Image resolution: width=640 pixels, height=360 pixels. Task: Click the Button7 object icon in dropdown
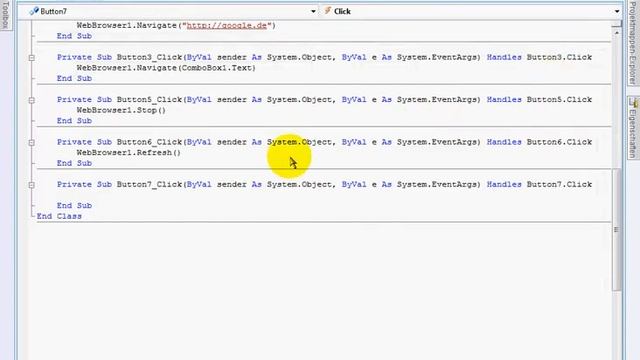coord(34,11)
